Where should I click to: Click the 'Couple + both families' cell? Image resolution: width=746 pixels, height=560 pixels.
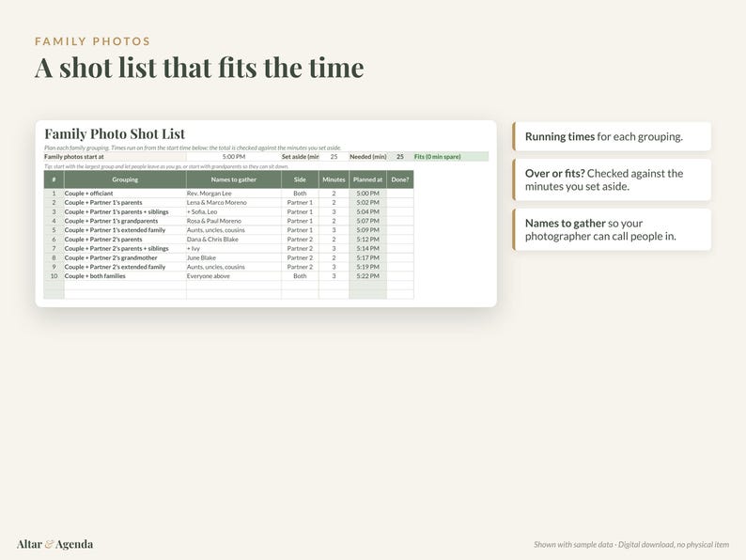tap(125, 276)
